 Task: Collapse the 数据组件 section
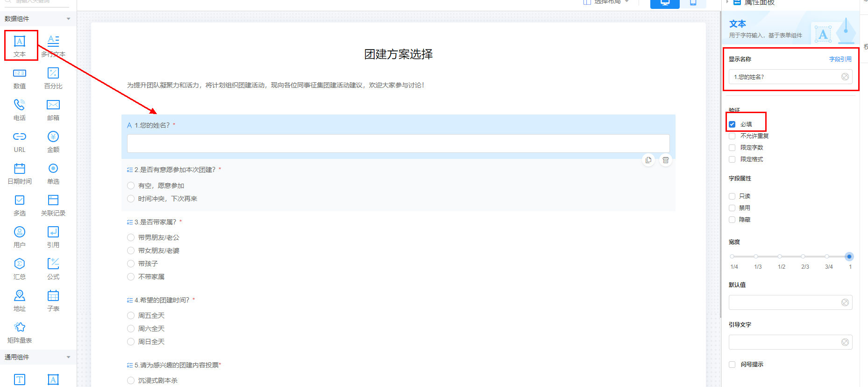pyautogui.click(x=68, y=19)
